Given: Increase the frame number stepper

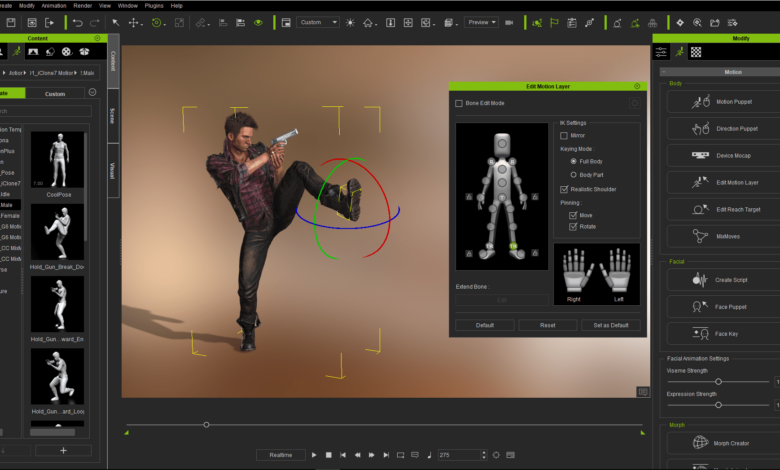Looking at the screenshot, I should 484,452.
